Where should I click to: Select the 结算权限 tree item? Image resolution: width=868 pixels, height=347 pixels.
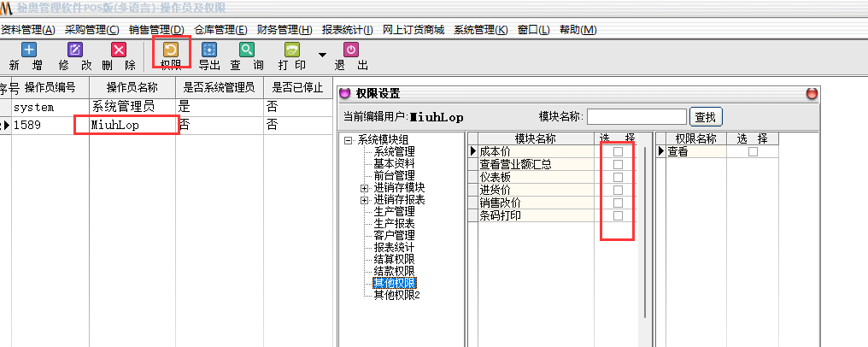[394, 259]
